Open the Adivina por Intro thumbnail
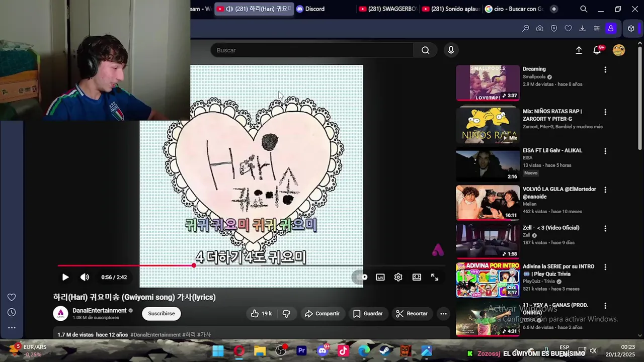Viewport: 644px width, 362px height. coord(488,280)
